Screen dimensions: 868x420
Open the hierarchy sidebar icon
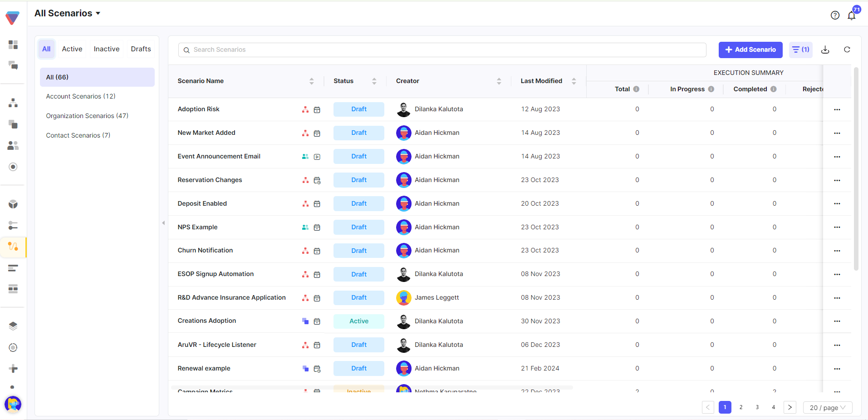(x=13, y=103)
